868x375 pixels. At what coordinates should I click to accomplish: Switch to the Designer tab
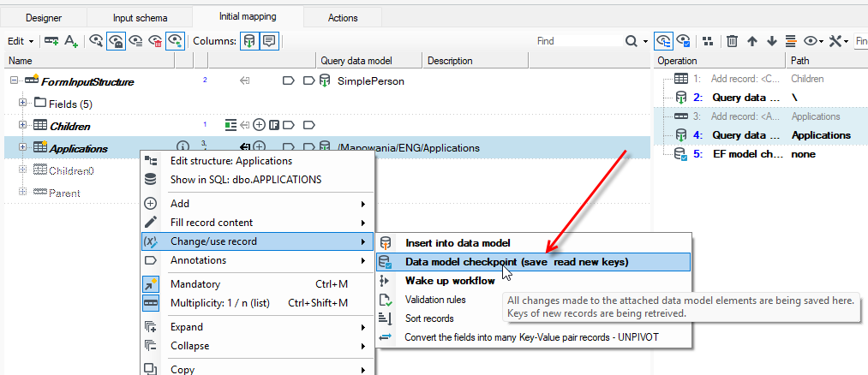point(44,18)
